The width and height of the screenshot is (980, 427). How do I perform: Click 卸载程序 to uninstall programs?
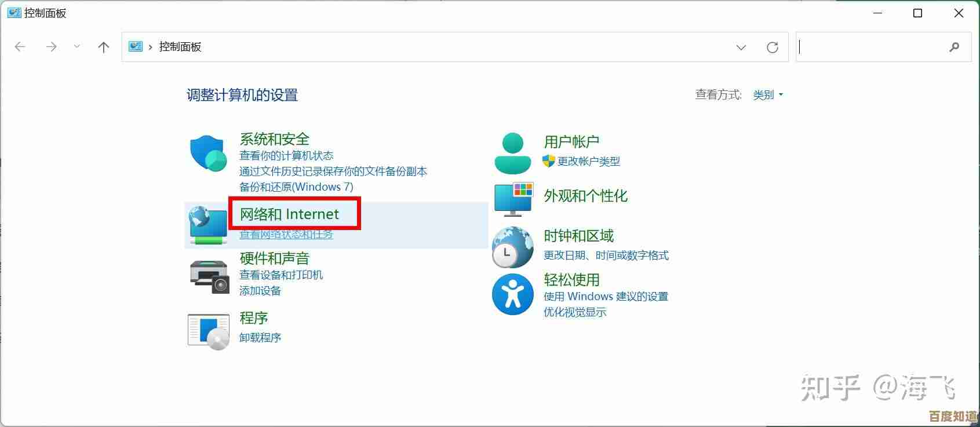click(260, 337)
